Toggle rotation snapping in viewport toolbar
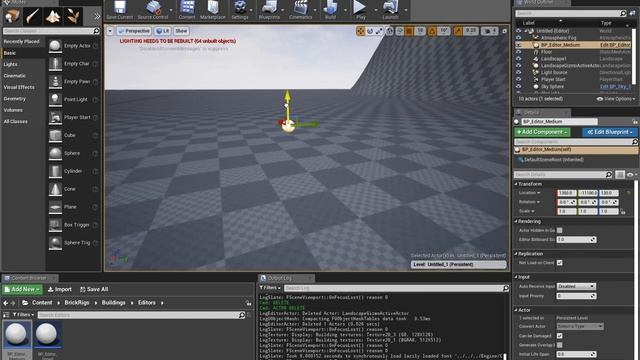The width and height of the screenshot is (640, 360). tap(432, 31)
